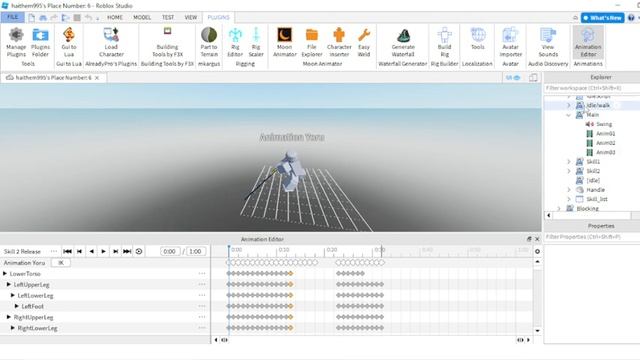Click the undo arrow in quick access toolbar
This screenshot has width=640, height=360.
pos(88,18)
